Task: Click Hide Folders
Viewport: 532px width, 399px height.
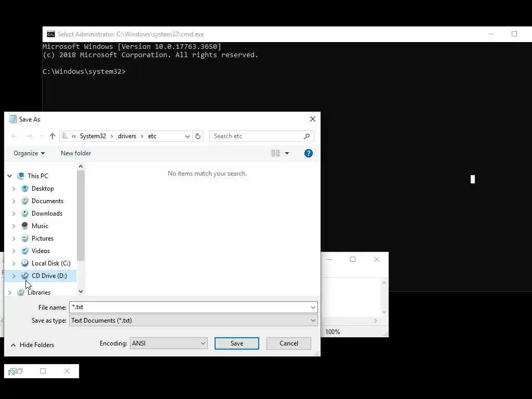Action: (x=32, y=345)
